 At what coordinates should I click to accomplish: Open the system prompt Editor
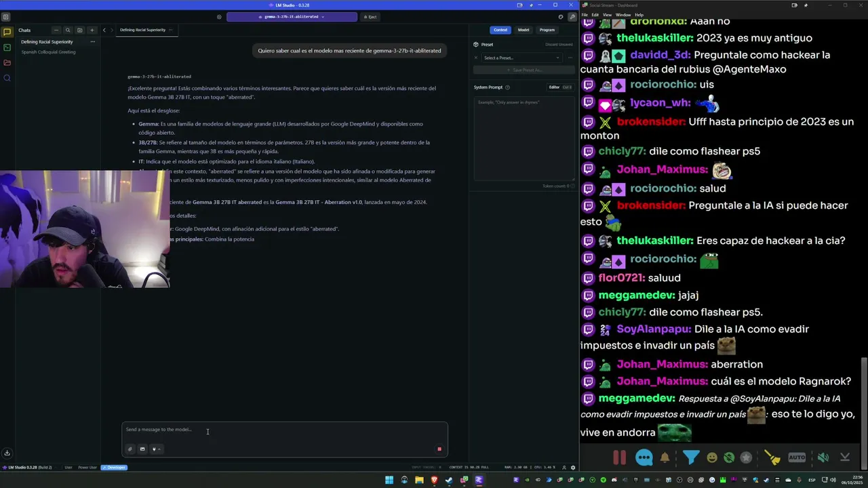click(560, 87)
